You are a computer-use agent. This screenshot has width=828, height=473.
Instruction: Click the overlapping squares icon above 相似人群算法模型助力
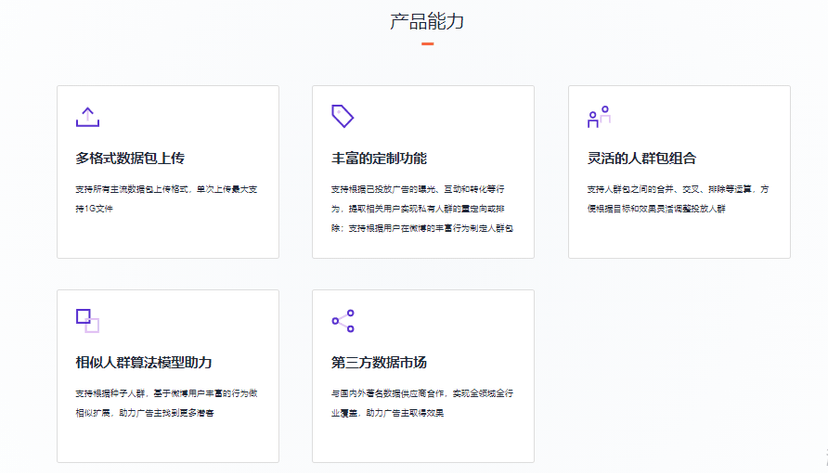click(x=88, y=320)
